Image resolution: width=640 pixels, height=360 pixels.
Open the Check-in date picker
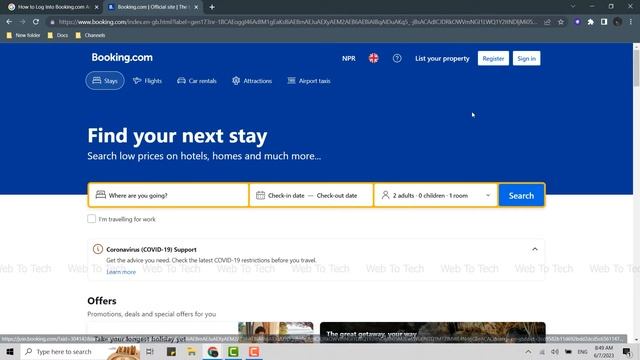pos(286,196)
